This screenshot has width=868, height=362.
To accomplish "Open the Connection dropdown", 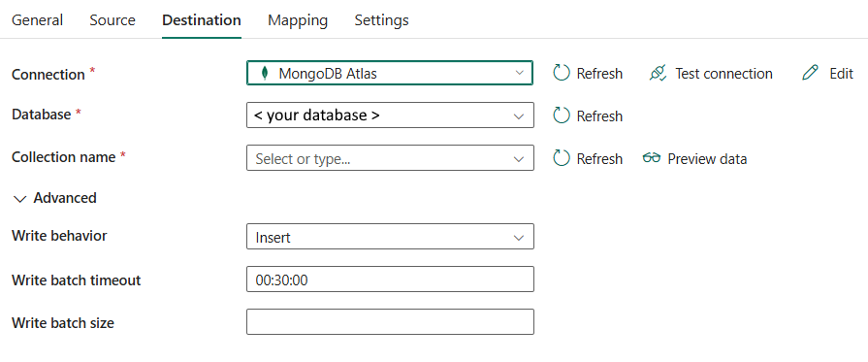I will (390, 73).
